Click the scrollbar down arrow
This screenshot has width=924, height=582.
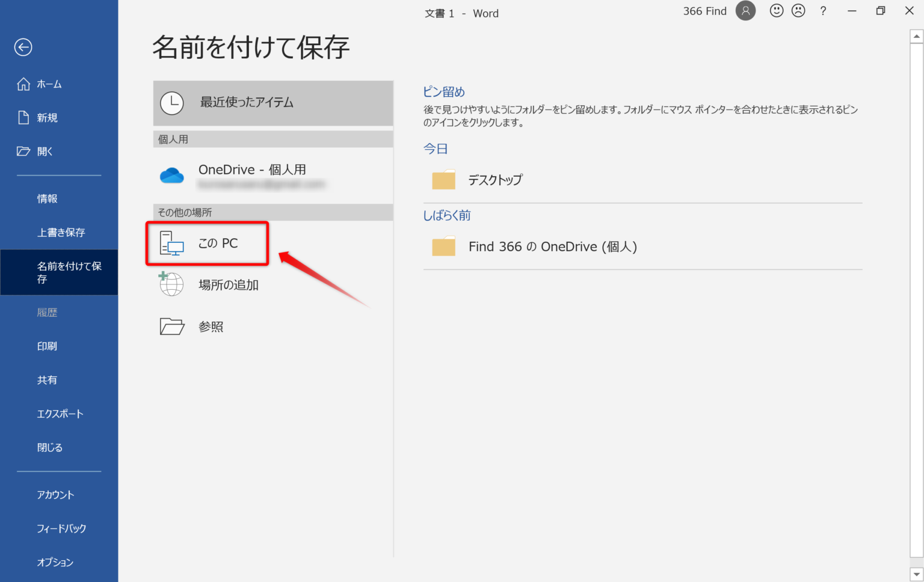[x=916, y=574]
